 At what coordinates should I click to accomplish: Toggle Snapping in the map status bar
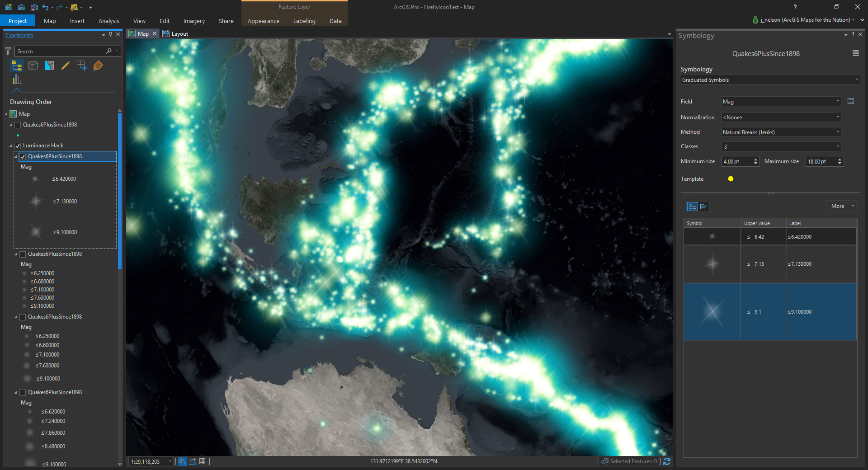182,461
